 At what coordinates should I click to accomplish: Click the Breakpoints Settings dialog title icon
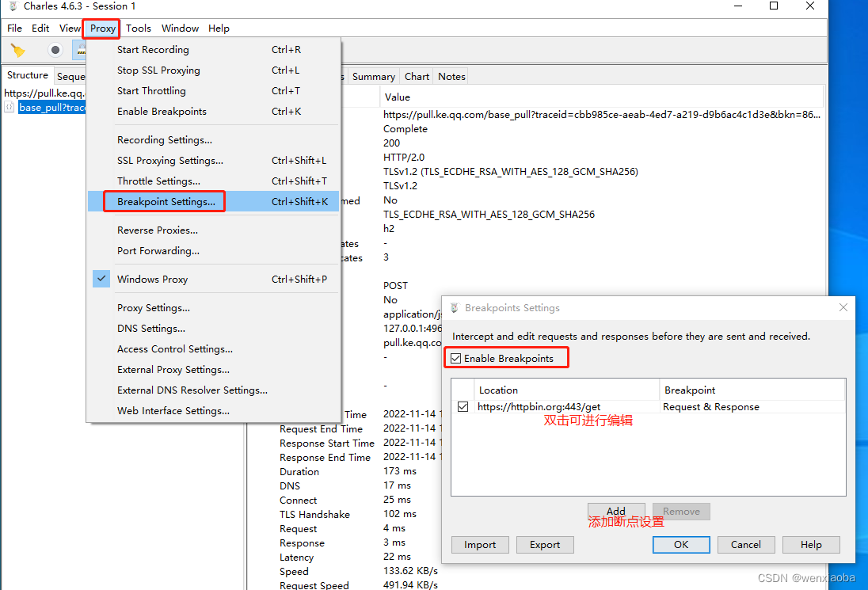click(455, 308)
